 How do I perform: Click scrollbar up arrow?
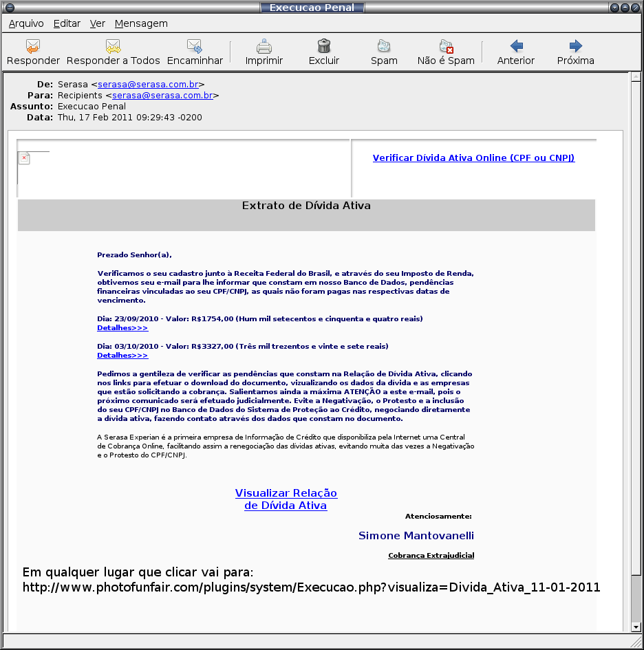click(x=636, y=76)
